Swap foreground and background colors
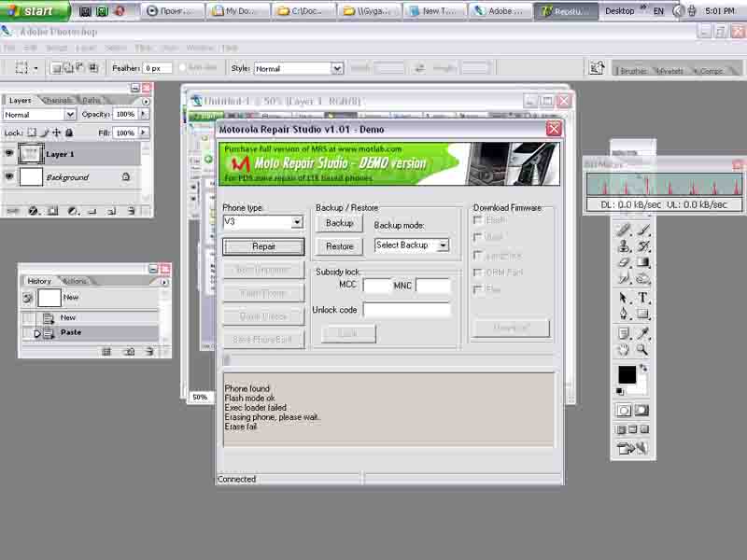 tap(643, 368)
